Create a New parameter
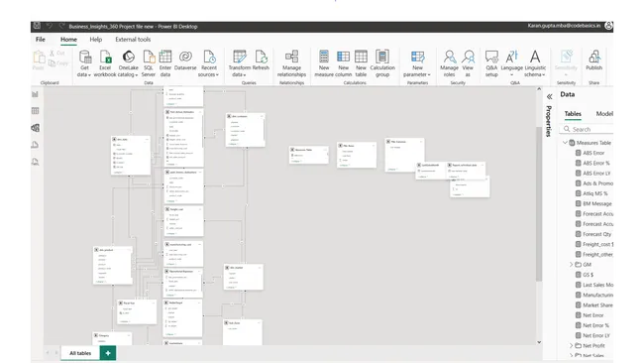This screenshot has height=363, width=644. (x=417, y=63)
